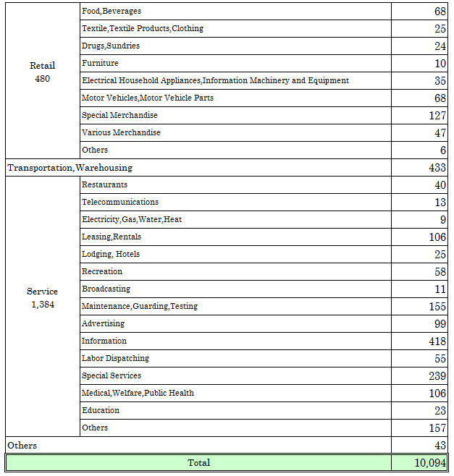Select the 'Special Services' cell

(235, 375)
